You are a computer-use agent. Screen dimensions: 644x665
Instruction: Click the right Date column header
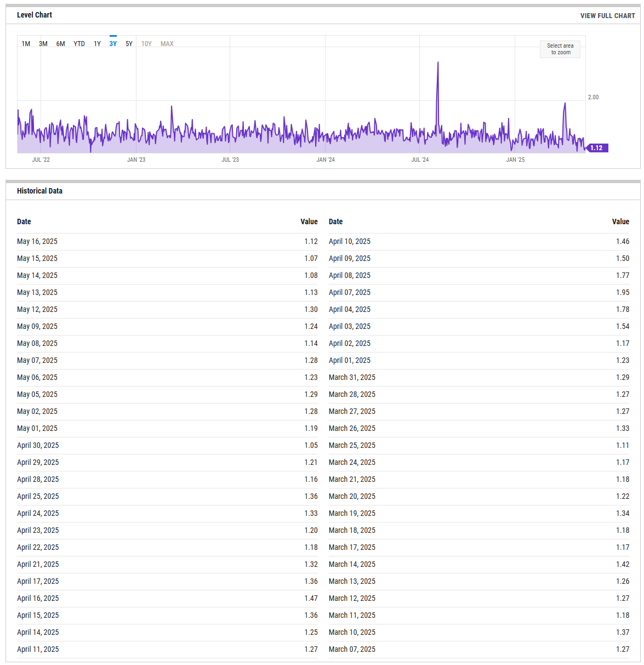(x=335, y=222)
